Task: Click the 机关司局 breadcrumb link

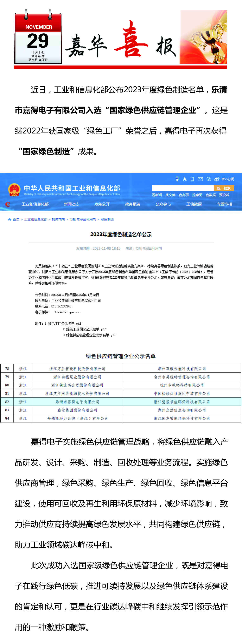Action: click(58, 219)
